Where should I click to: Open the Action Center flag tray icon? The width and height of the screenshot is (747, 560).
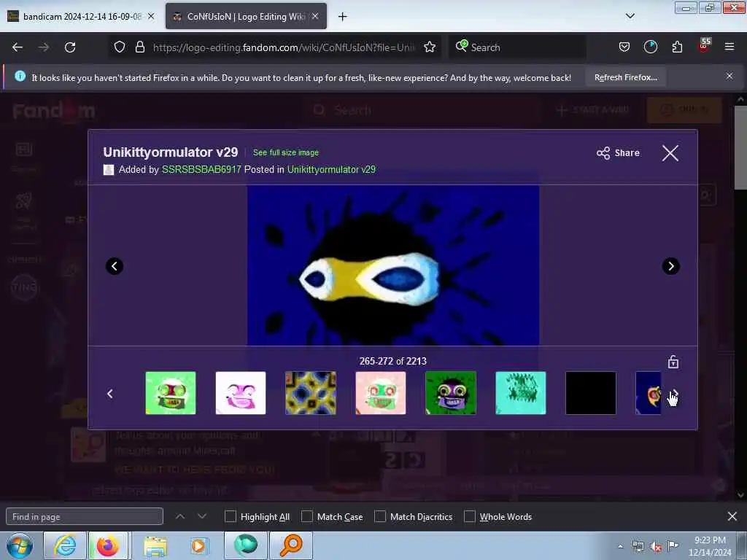pos(673,545)
